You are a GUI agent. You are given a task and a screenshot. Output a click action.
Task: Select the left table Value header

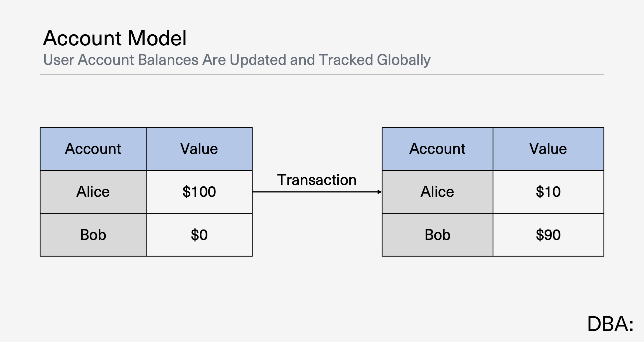pos(199,149)
